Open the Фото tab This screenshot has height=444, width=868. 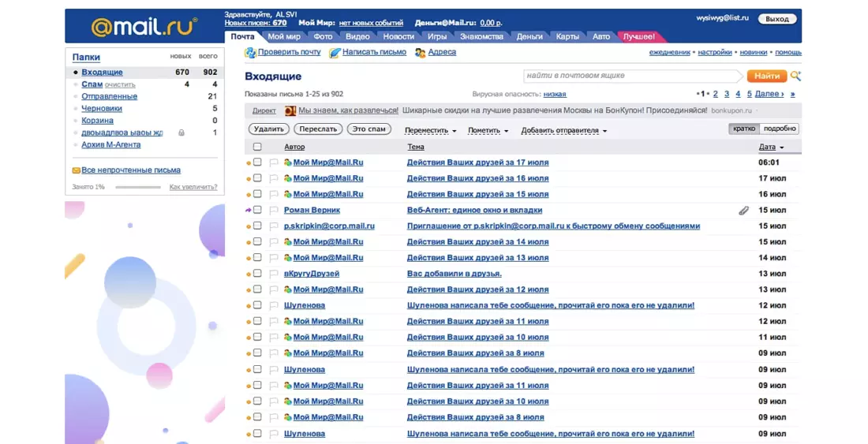[x=323, y=36]
